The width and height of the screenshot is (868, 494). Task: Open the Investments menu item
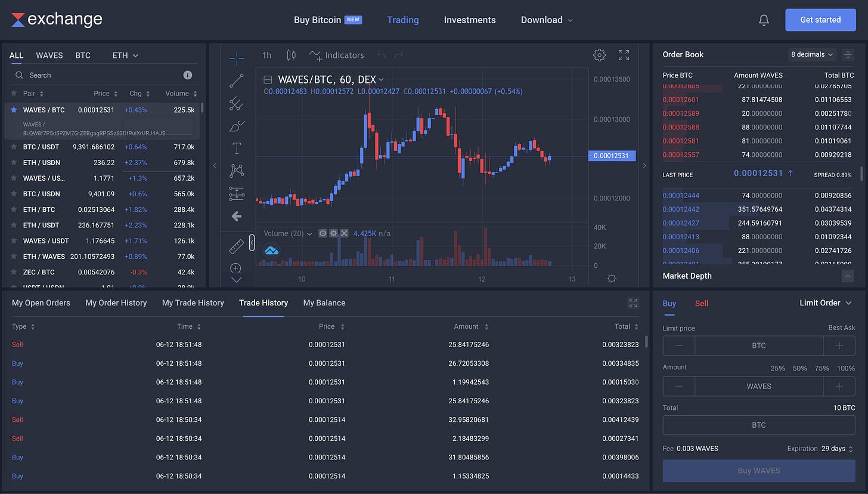[x=470, y=20]
